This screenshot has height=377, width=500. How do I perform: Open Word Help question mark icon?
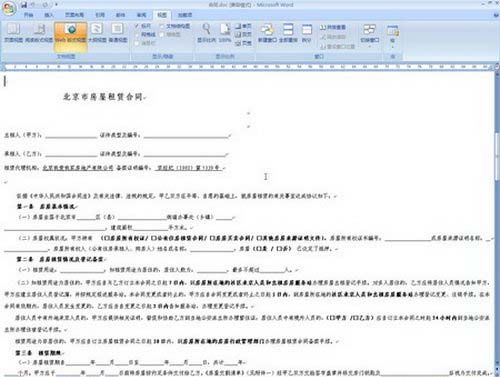click(x=495, y=15)
